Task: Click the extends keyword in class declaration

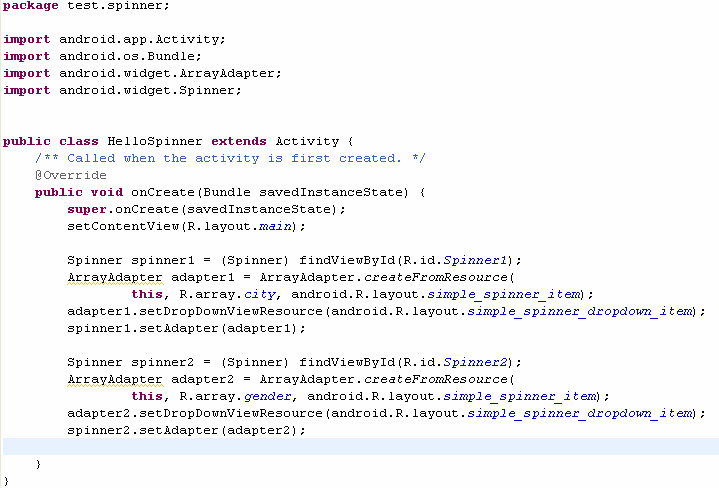Action: pyautogui.click(x=238, y=141)
